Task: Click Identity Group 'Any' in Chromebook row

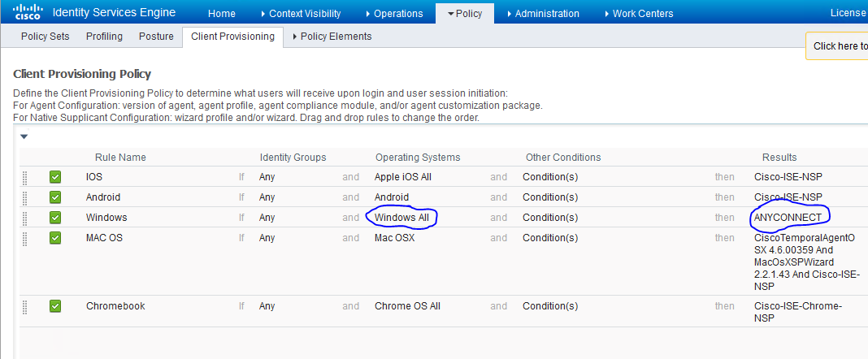Action: coord(267,306)
